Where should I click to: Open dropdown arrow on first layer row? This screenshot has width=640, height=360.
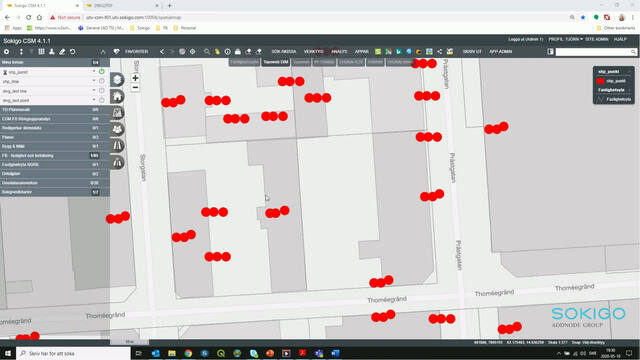94,71
